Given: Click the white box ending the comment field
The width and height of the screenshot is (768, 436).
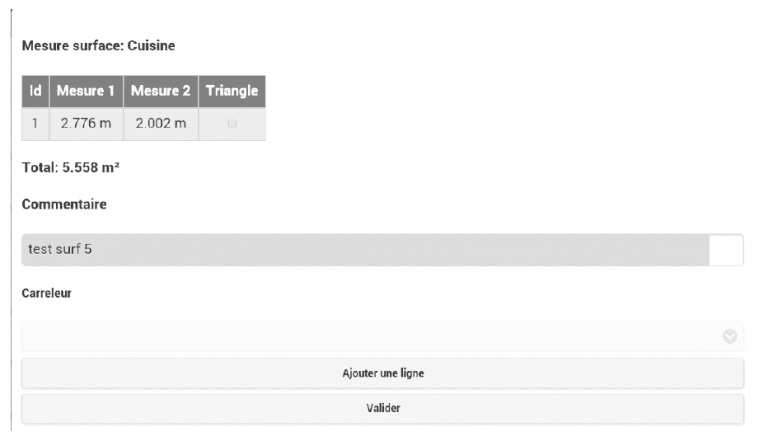Looking at the screenshot, I should point(726,250).
